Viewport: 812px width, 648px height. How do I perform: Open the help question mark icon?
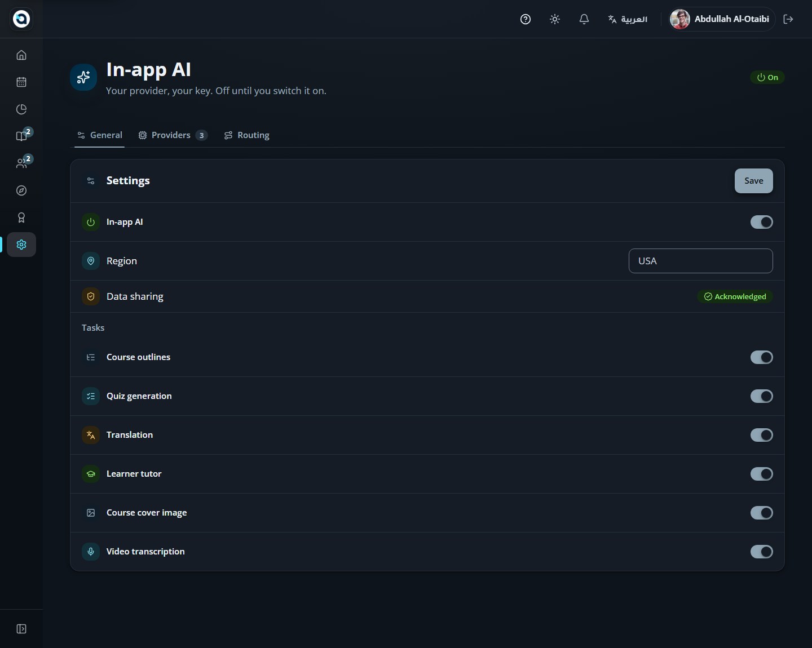pyautogui.click(x=526, y=19)
